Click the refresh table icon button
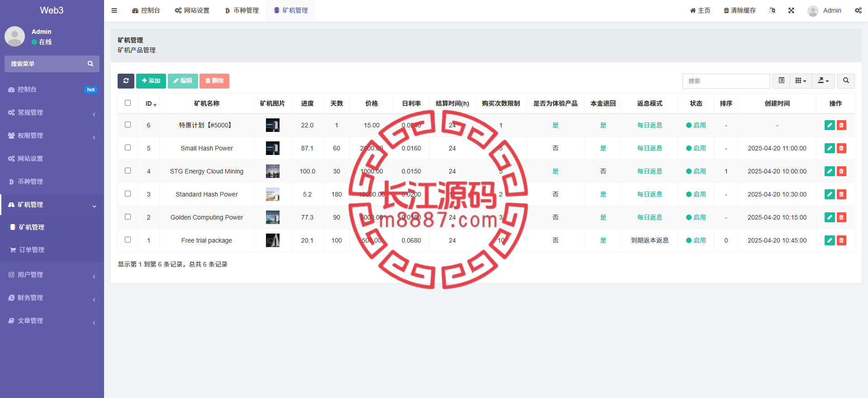 coord(126,81)
